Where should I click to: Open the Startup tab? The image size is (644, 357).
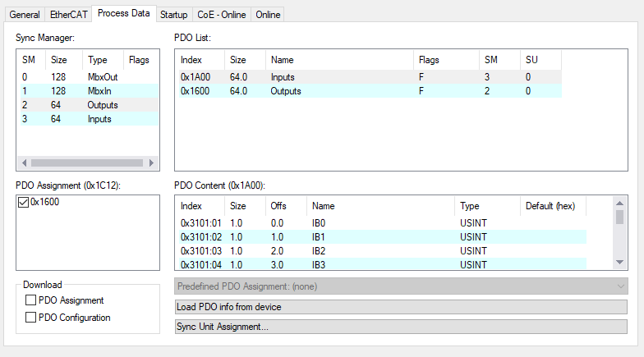(174, 15)
